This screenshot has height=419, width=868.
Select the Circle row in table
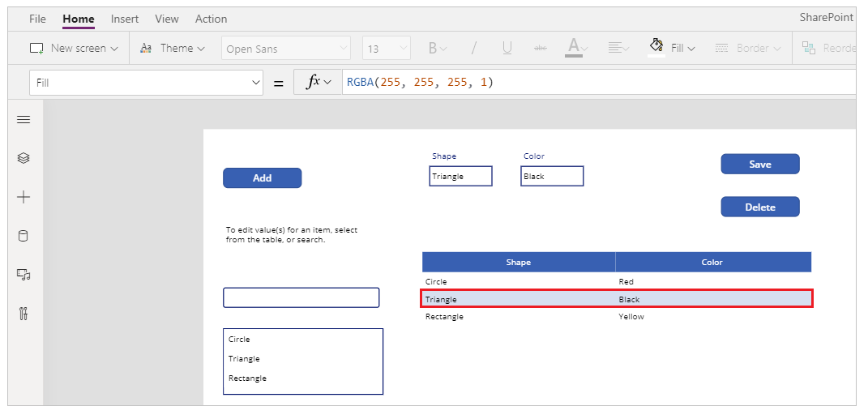click(x=617, y=282)
